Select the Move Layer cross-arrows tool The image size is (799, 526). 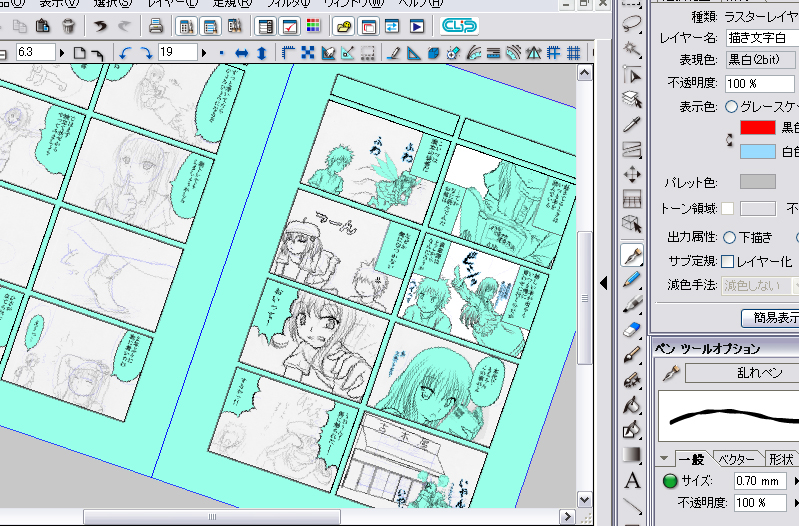(x=632, y=175)
